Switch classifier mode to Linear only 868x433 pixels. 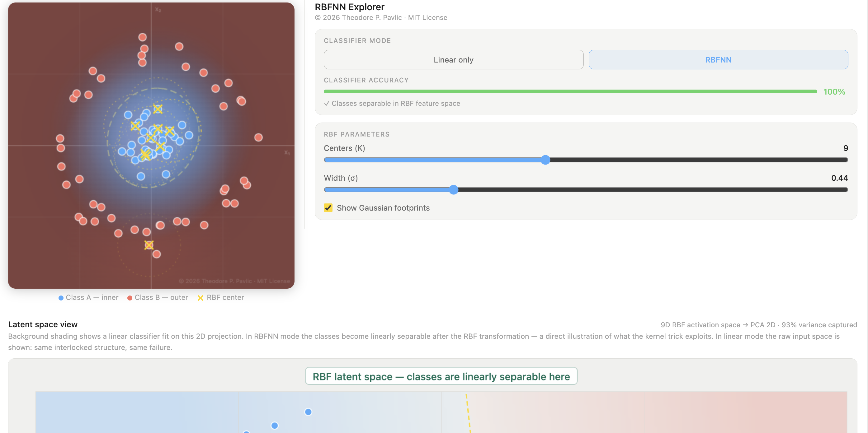453,60
